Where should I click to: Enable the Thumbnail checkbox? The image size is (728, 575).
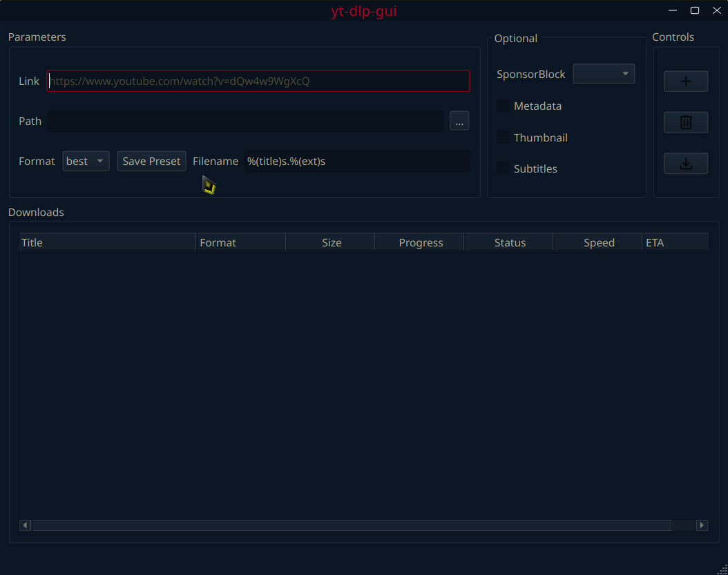point(504,137)
